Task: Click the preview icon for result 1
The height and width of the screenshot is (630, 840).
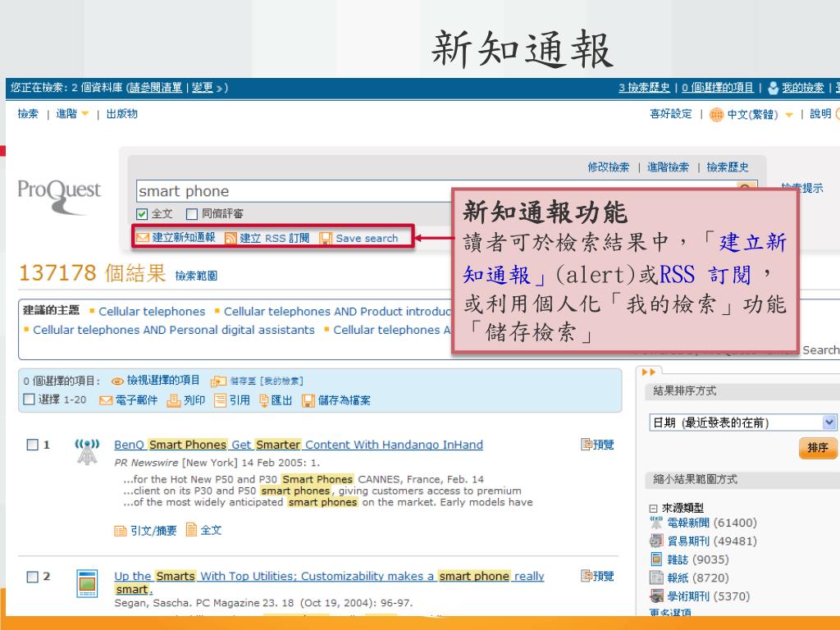Action: [x=587, y=444]
